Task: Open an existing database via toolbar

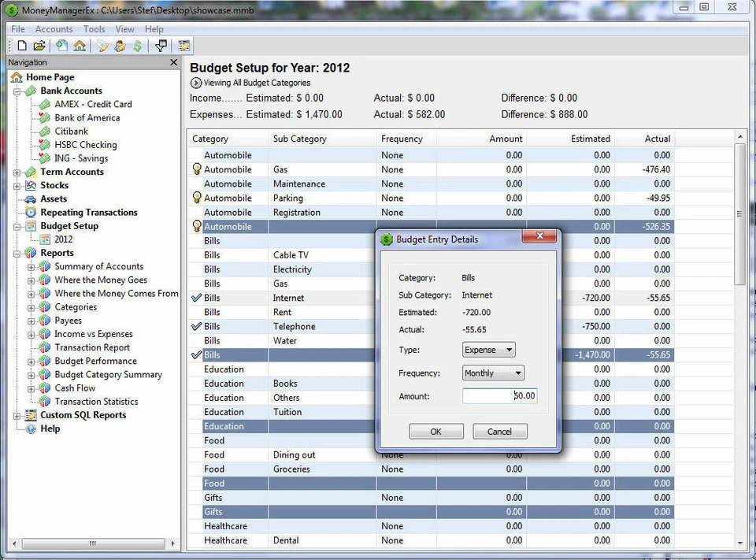Action: pos(39,46)
